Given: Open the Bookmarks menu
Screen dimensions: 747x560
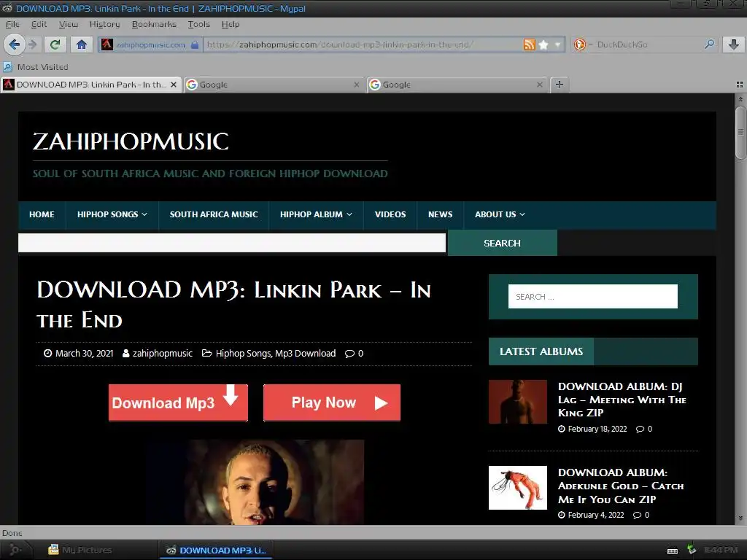Looking at the screenshot, I should click(154, 24).
